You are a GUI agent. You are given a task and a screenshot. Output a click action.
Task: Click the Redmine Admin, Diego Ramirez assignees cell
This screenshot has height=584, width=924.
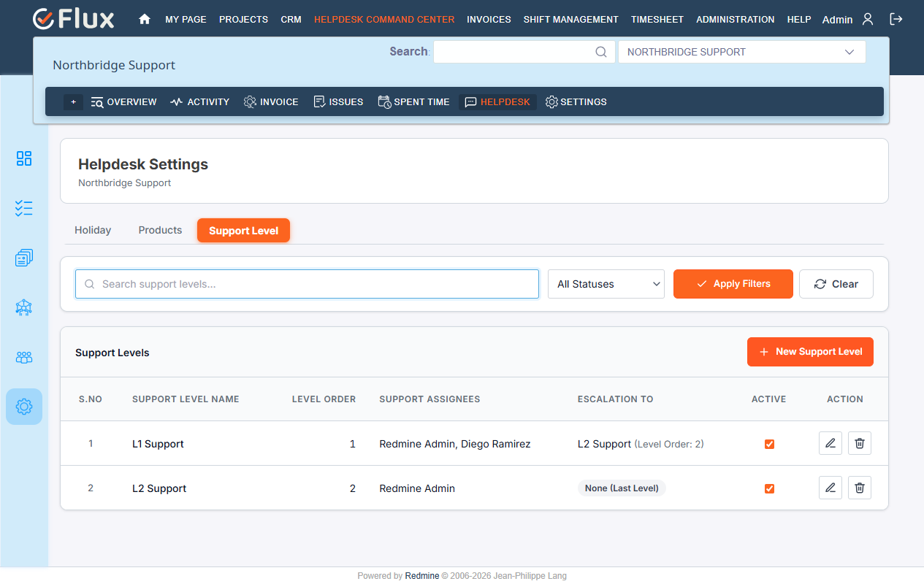pos(454,444)
